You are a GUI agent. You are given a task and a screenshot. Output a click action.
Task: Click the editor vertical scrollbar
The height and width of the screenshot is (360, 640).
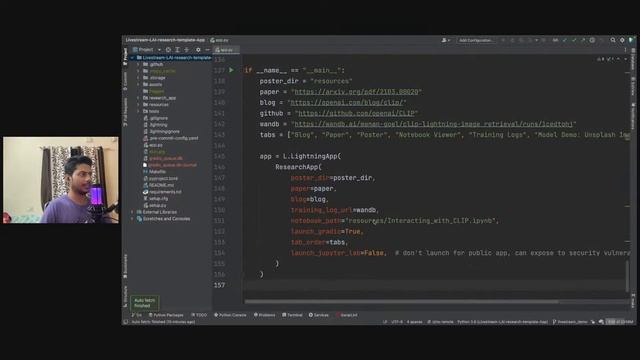[x=627, y=276]
